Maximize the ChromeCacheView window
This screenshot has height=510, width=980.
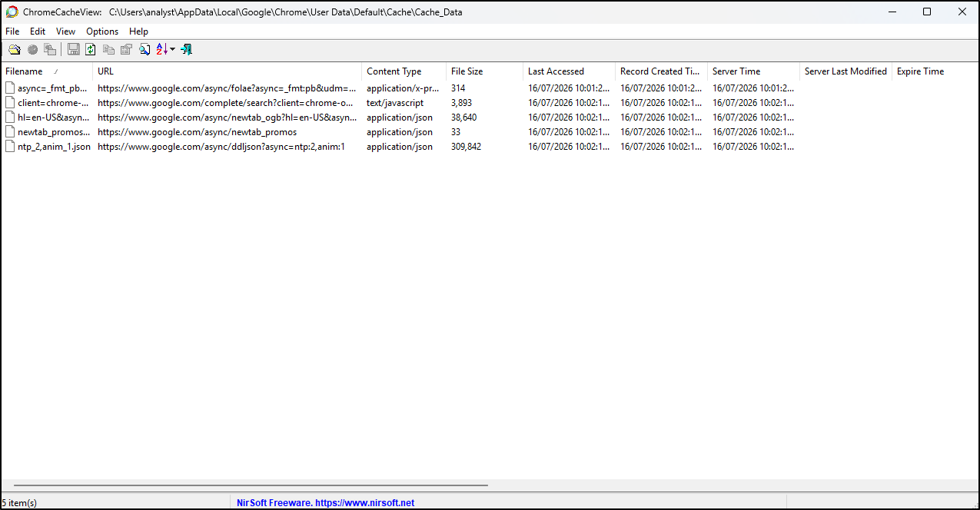(927, 12)
